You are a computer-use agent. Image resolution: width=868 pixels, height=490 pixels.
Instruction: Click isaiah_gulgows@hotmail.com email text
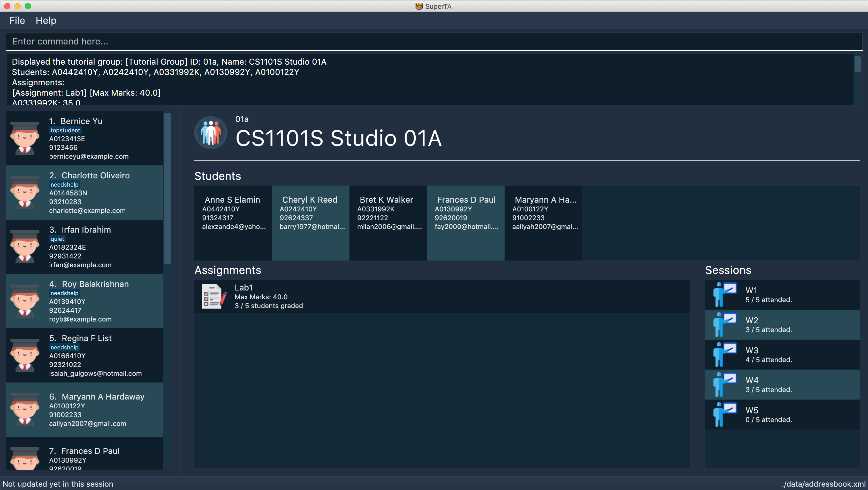(95, 373)
